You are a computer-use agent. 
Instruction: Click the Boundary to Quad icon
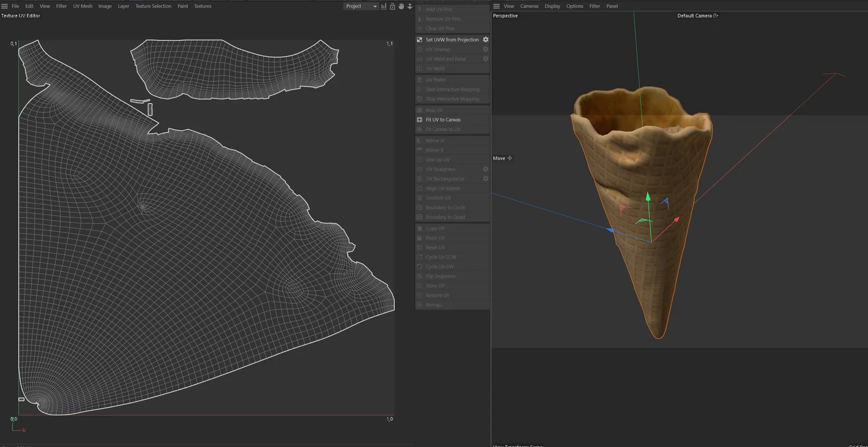pyautogui.click(x=419, y=217)
